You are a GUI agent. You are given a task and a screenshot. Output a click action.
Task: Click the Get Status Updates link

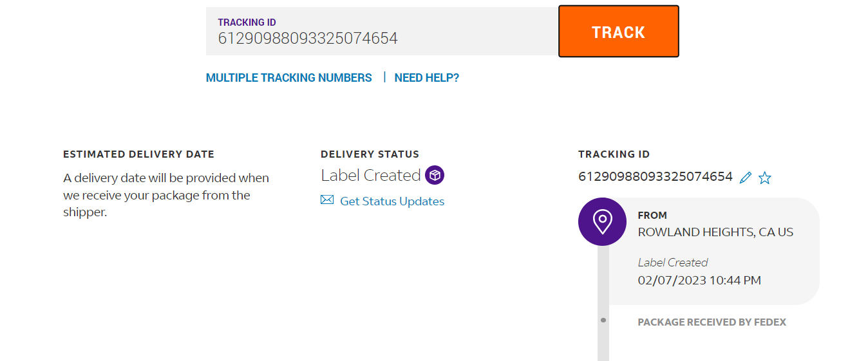coord(392,201)
